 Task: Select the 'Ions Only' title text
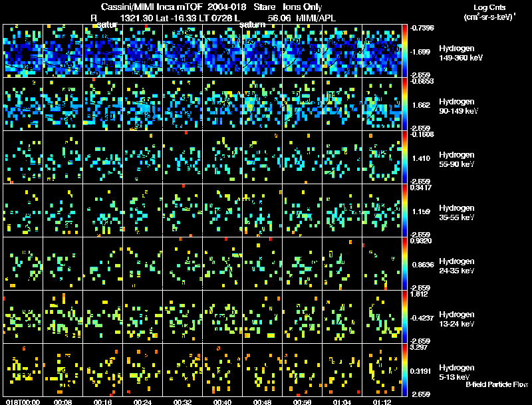point(303,7)
